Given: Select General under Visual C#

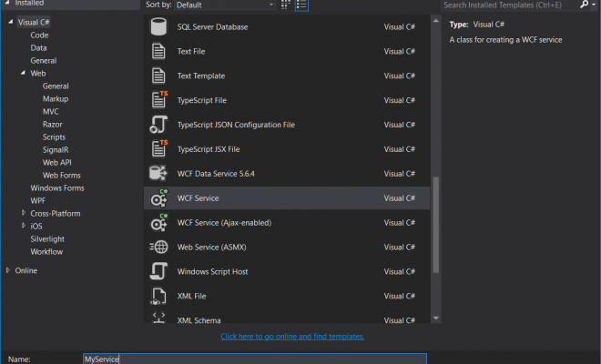Looking at the screenshot, I should point(44,61).
